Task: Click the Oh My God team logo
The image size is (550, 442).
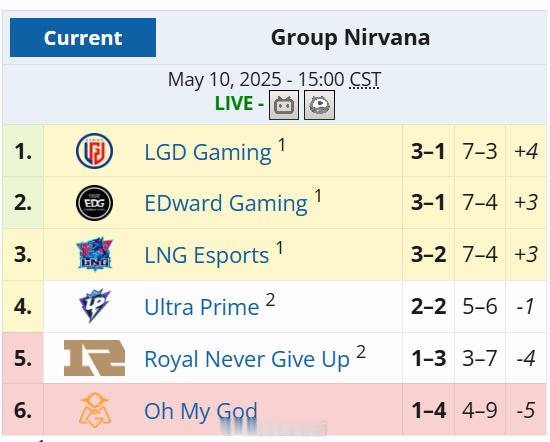Action: click(94, 410)
